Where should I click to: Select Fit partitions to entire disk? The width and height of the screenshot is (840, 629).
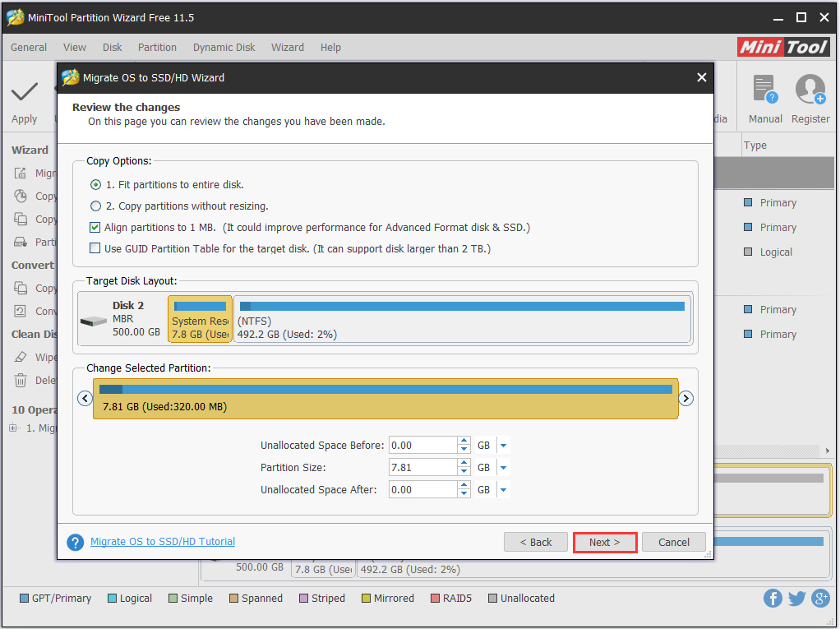(95, 185)
